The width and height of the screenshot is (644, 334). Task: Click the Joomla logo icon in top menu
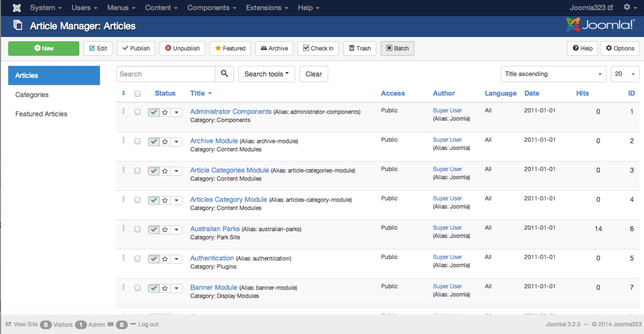click(x=17, y=8)
